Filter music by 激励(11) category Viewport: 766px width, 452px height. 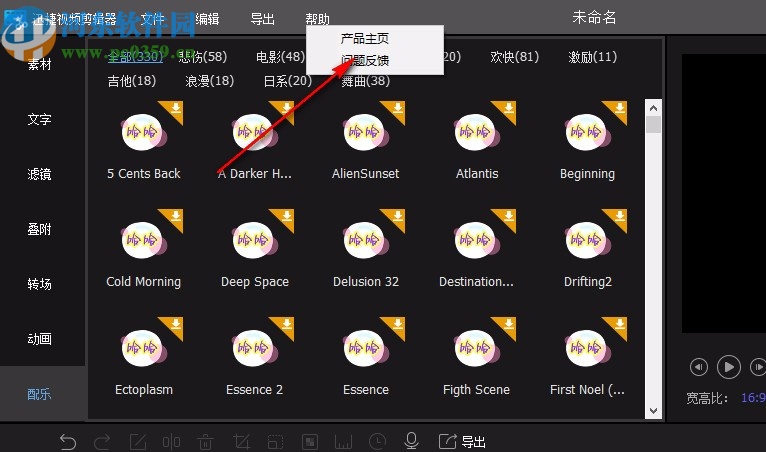point(593,57)
